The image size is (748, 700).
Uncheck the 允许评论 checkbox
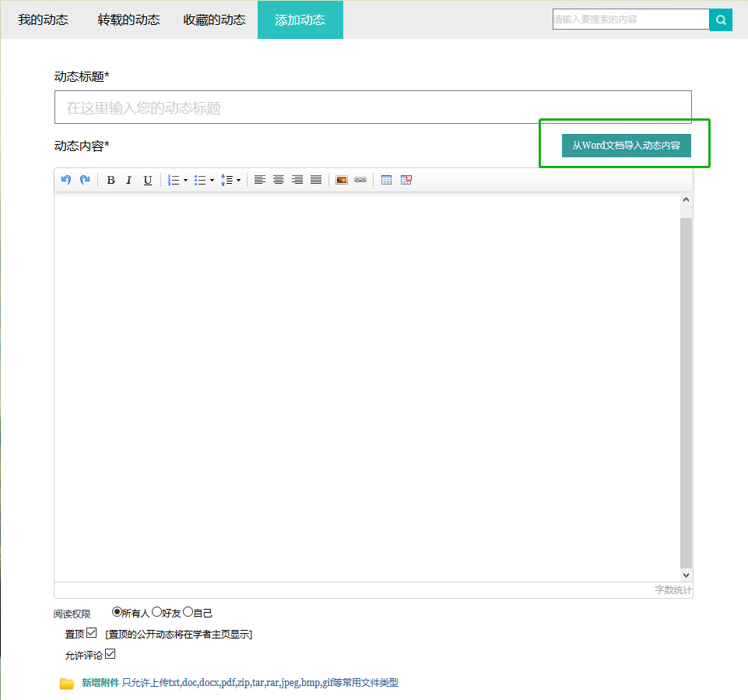(x=110, y=654)
